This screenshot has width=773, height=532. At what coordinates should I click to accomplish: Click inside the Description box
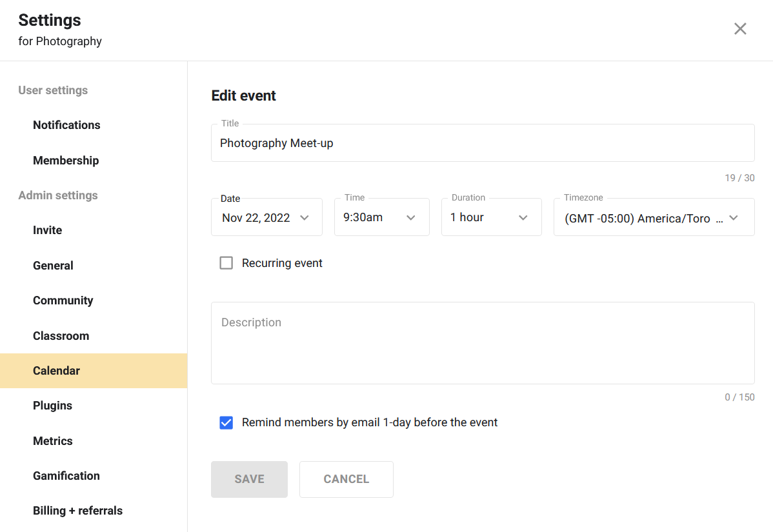(x=483, y=342)
